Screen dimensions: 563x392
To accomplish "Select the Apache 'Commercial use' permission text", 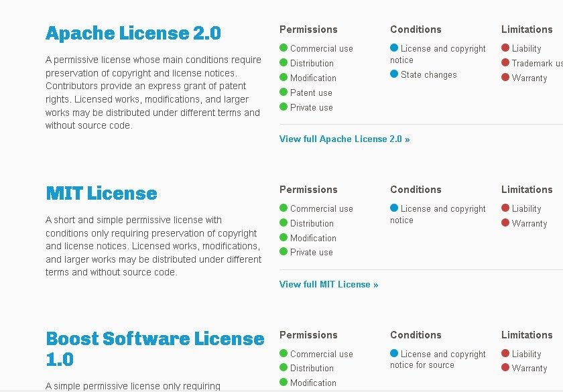I will point(321,48).
